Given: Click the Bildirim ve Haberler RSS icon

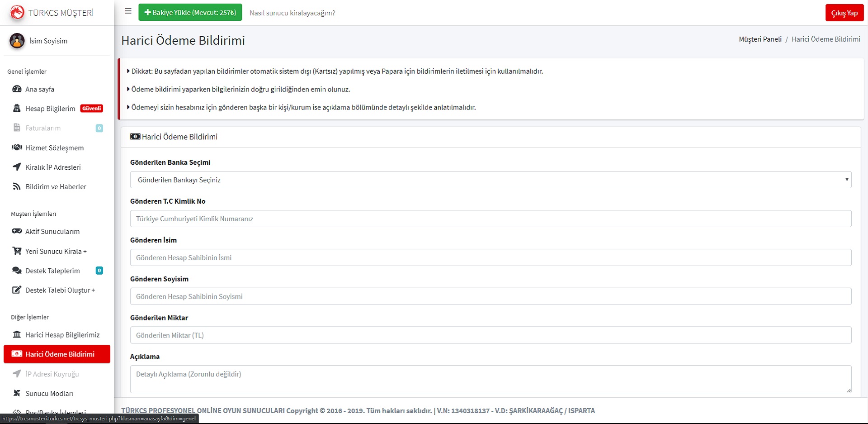Looking at the screenshot, I should coord(17,186).
